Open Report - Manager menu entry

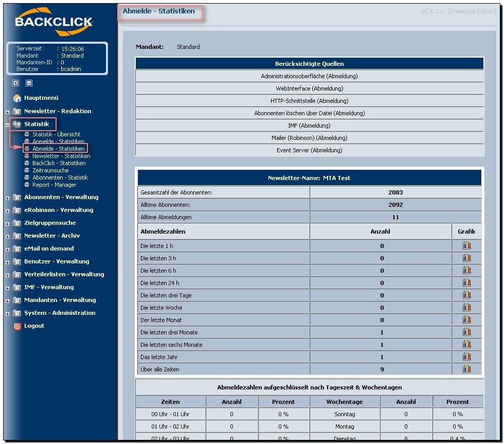pyautogui.click(x=55, y=185)
